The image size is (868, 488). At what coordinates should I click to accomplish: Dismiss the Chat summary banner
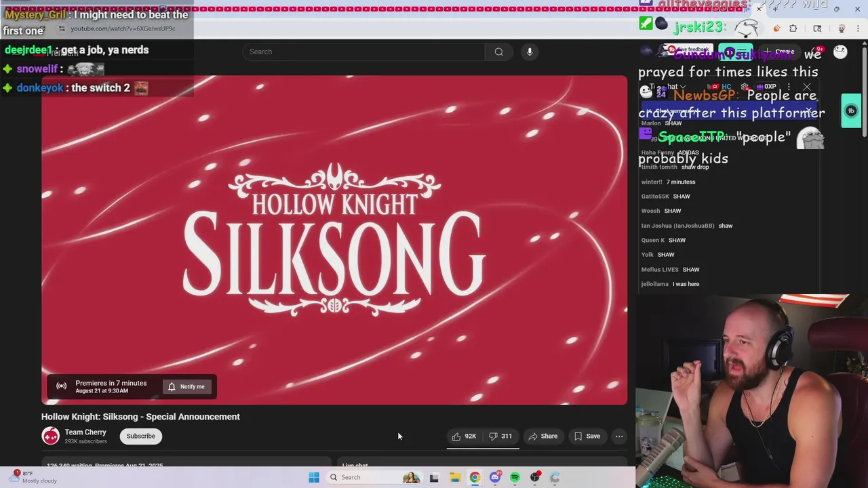808,111
